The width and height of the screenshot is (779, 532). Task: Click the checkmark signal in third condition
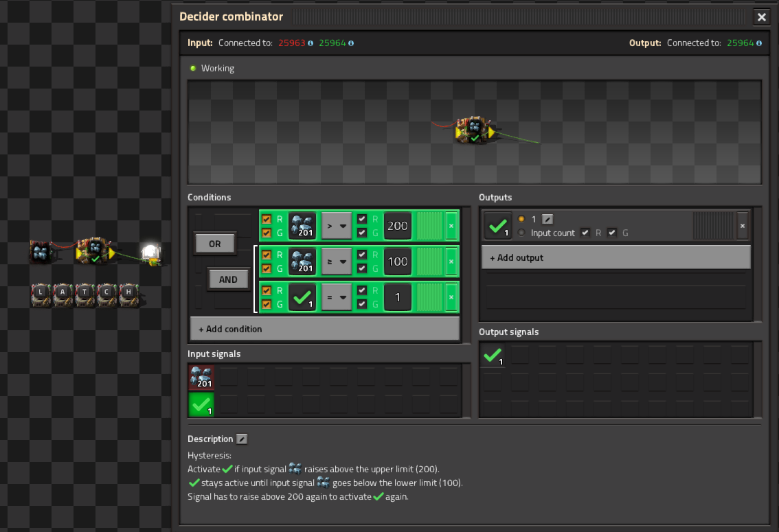[302, 297]
